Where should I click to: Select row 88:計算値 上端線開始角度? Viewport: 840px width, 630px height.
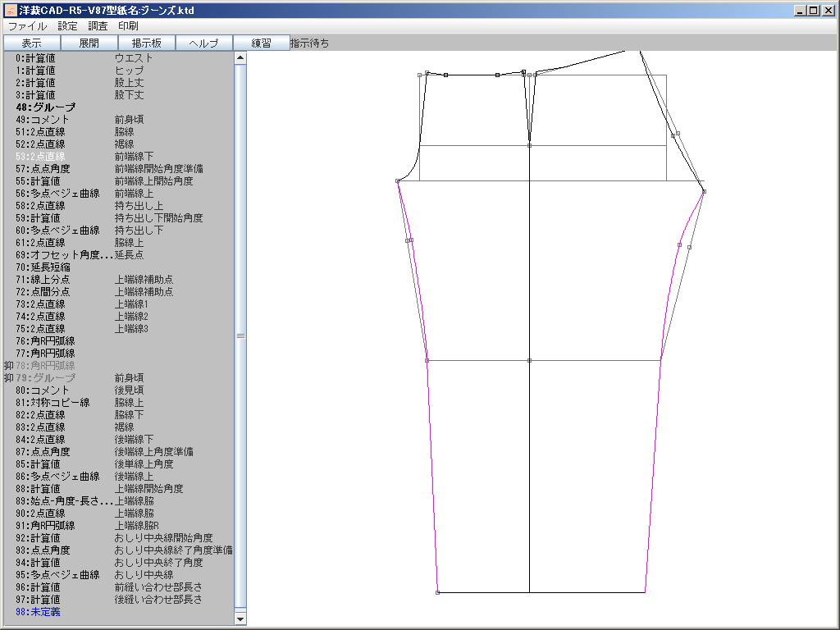coord(119,489)
